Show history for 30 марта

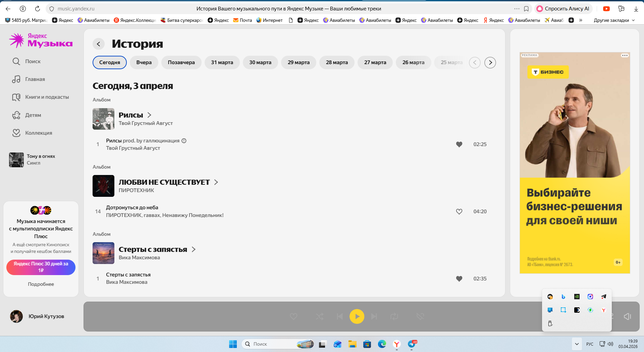[260, 62]
